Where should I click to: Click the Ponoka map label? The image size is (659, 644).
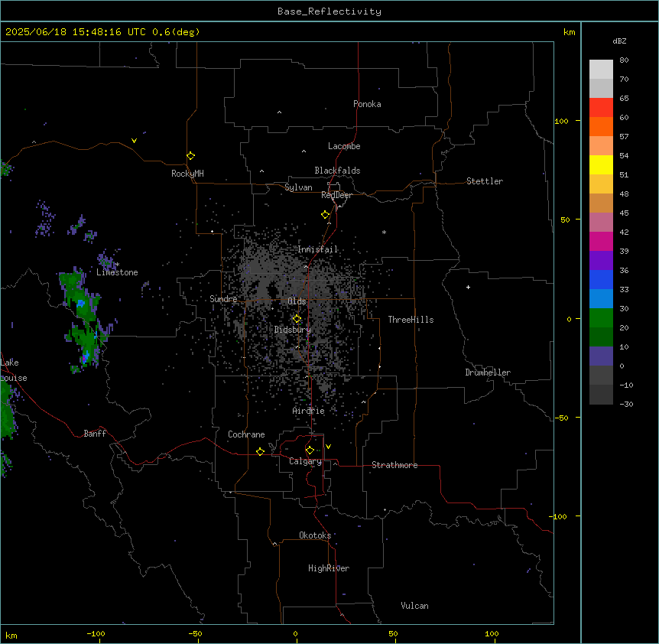[367, 104]
